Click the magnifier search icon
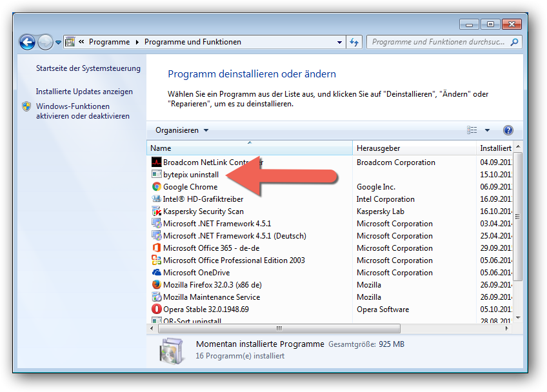 pos(514,42)
